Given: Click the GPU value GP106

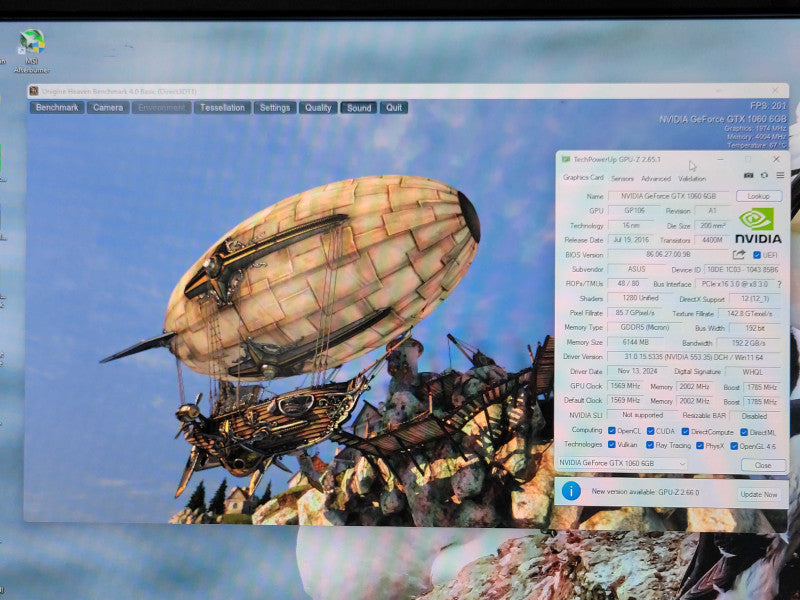Looking at the screenshot, I should pos(634,210).
